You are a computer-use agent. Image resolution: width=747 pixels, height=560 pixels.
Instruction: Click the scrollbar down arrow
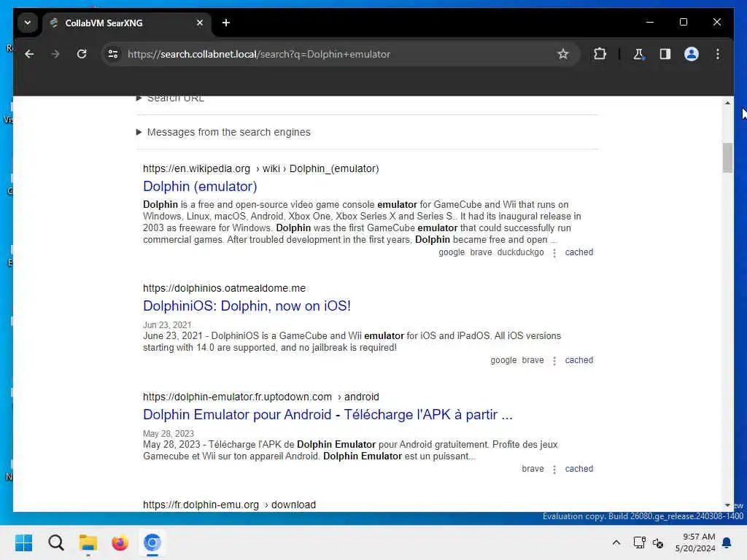coord(727,505)
